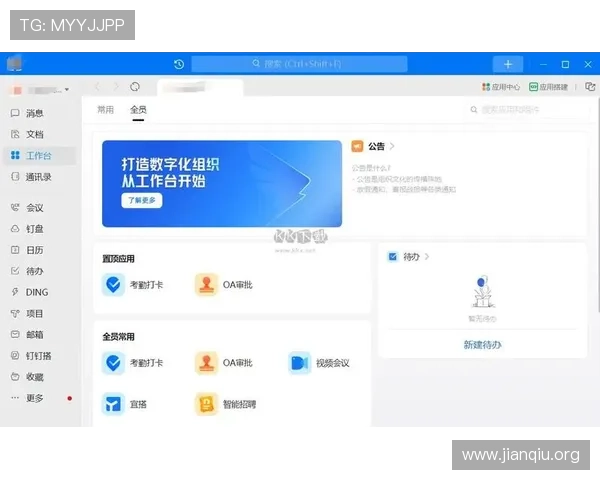600x480 pixels.
Task: Click the plus button in title bar
Action: pyautogui.click(x=508, y=64)
